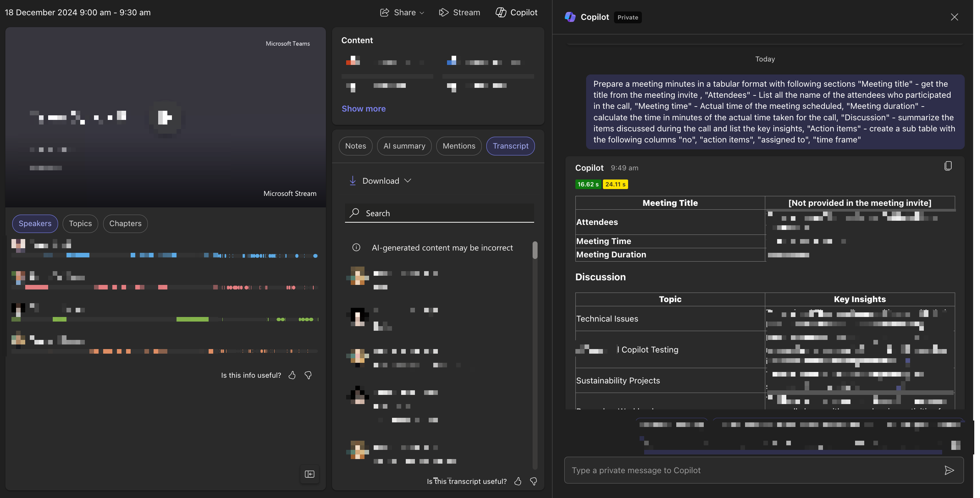Thumbs down 'Is this info useful?'
Screen dimensions: 980x498
[x=308, y=375]
